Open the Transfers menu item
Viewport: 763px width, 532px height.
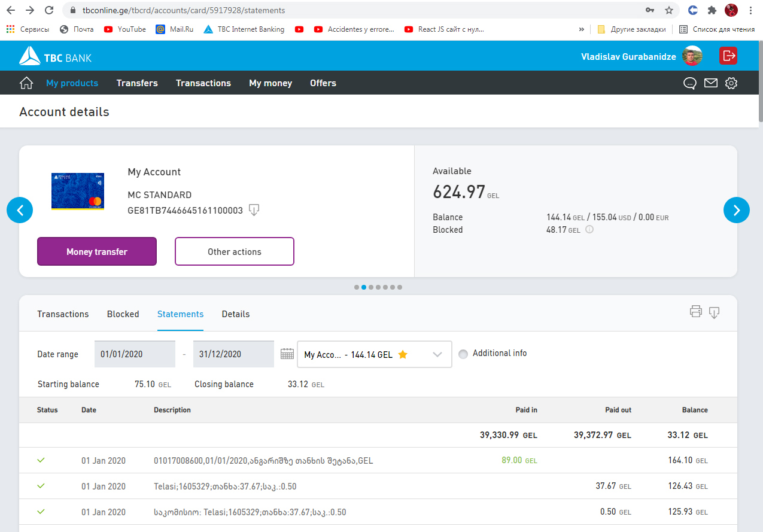[x=137, y=83]
